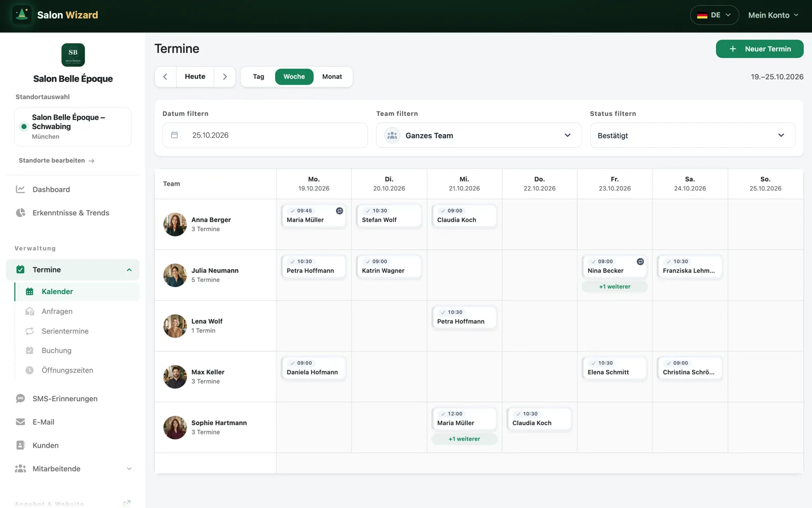This screenshot has height=508, width=812.
Task: Switch to Woche view
Action: pos(294,77)
